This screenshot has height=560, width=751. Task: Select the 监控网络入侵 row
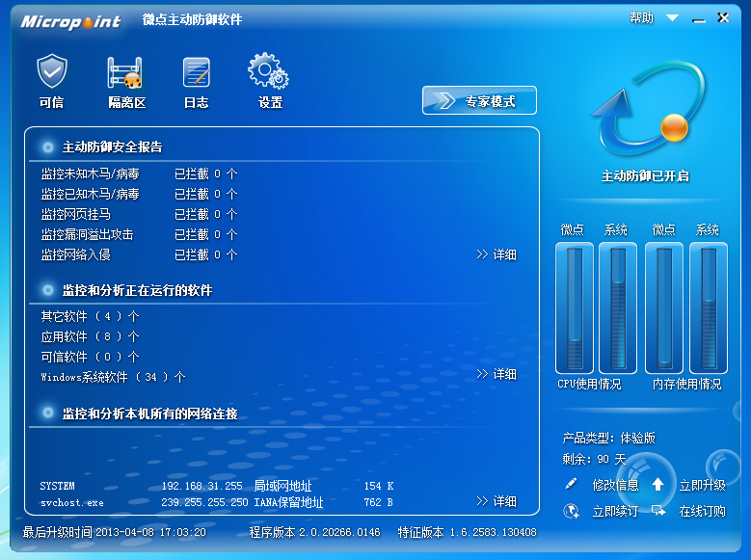point(139,254)
